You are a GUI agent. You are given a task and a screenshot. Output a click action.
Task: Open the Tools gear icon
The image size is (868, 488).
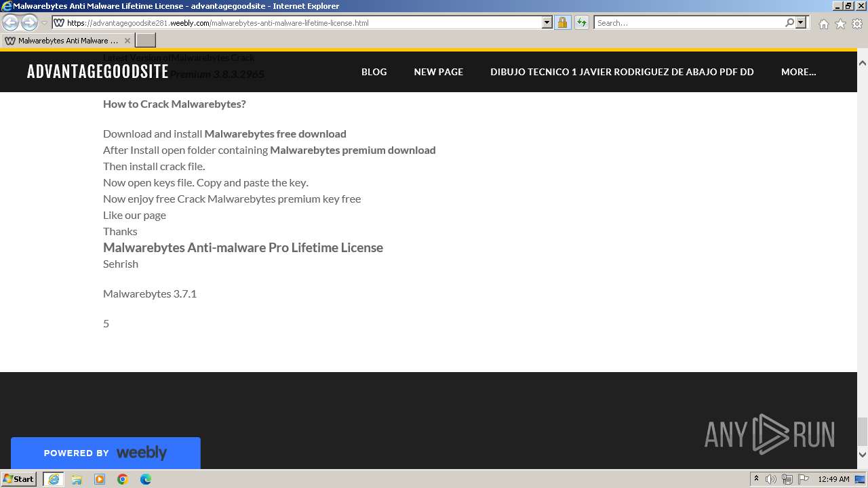[x=857, y=24]
